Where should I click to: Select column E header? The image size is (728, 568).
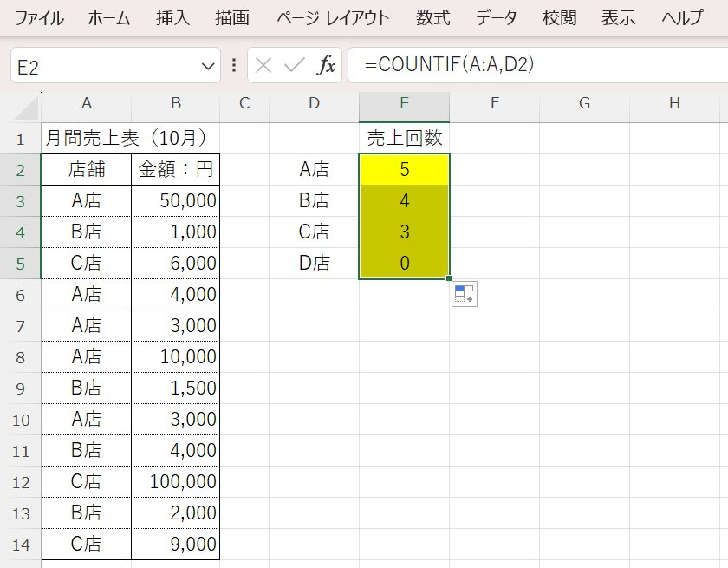tap(405, 104)
